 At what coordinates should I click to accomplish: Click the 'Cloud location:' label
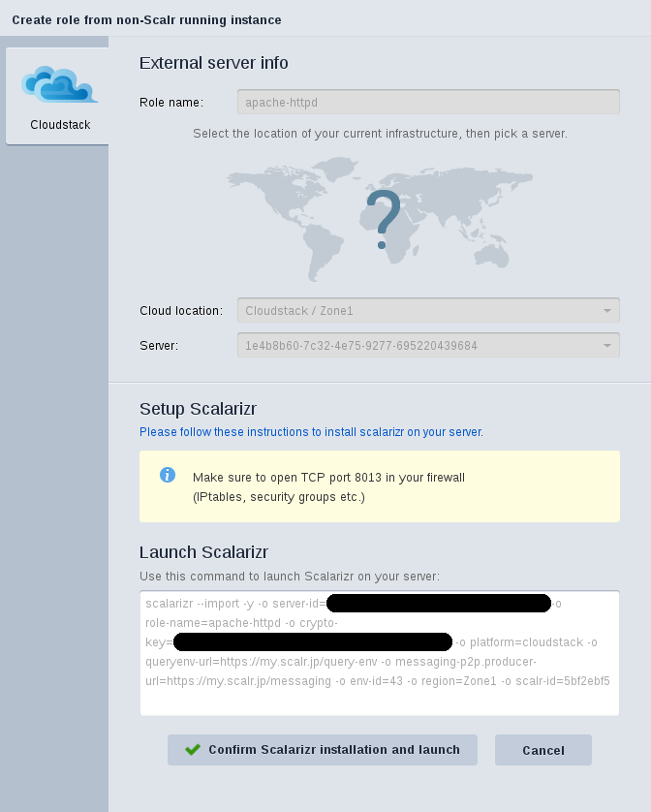(x=181, y=311)
